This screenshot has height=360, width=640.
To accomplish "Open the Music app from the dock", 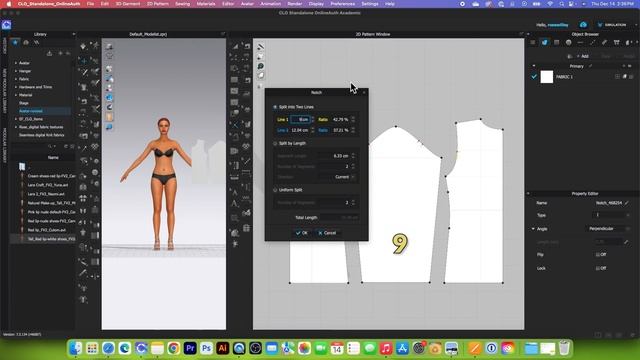I will [x=386, y=348].
